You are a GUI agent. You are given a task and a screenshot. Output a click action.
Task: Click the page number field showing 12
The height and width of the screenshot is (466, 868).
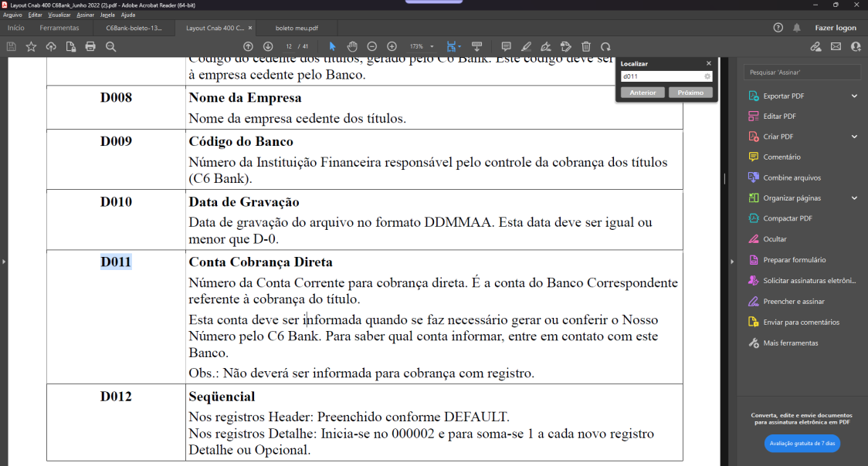coord(289,46)
